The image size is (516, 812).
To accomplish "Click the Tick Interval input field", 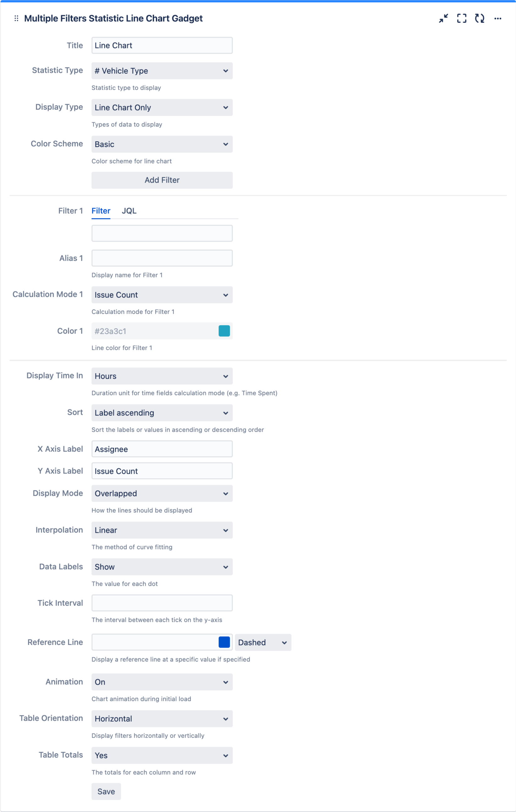I will (162, 603).
